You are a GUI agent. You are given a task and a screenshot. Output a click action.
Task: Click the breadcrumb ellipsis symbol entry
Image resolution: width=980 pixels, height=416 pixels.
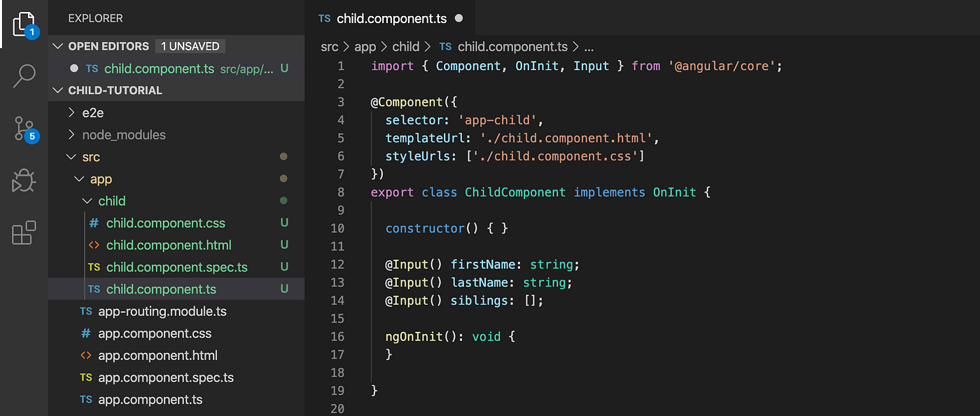(589, 48)
